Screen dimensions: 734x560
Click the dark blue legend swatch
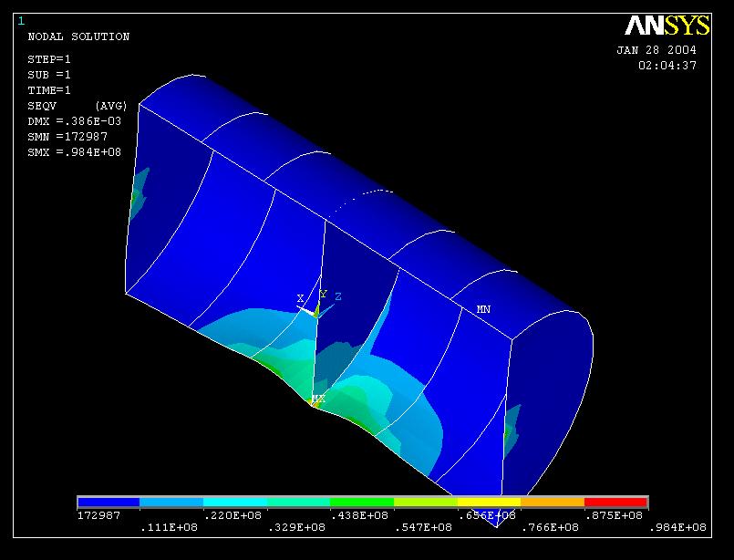coord(109,502)
